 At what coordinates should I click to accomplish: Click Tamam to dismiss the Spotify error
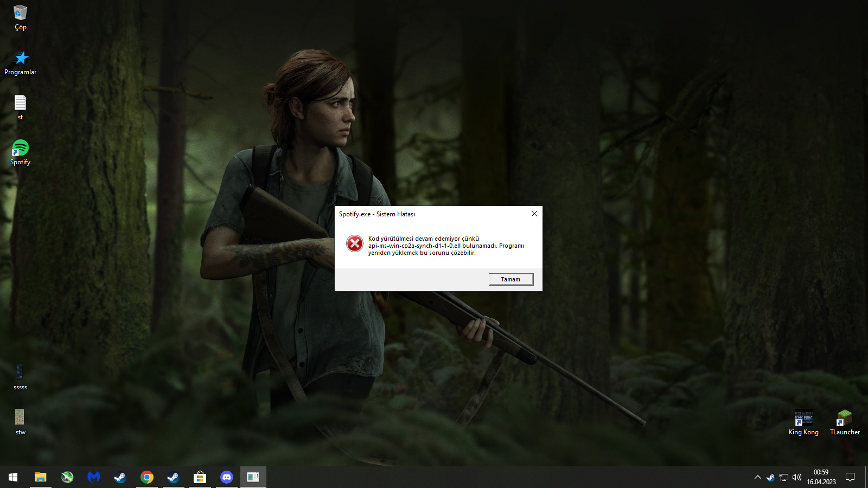click(x=510, y=279)
